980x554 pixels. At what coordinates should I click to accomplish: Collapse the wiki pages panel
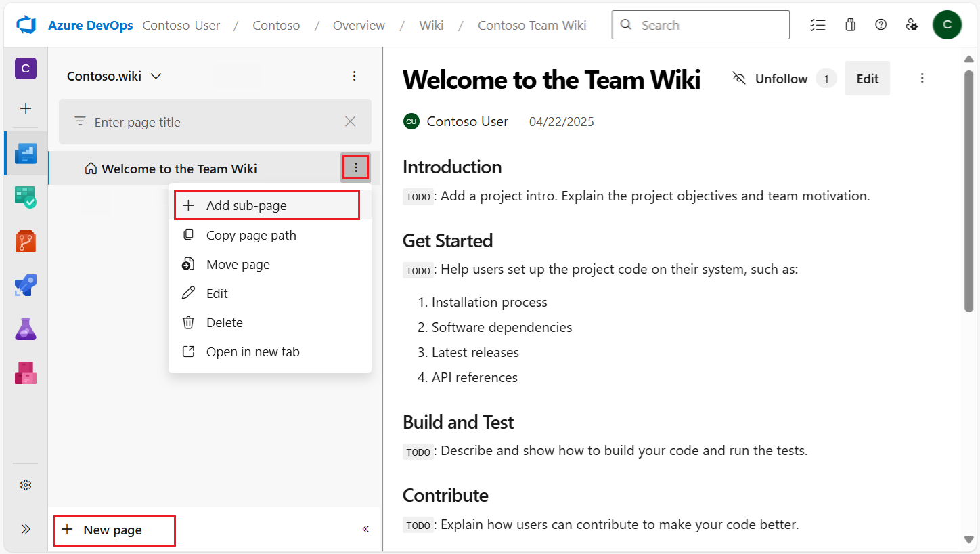[x=365, y=529]
